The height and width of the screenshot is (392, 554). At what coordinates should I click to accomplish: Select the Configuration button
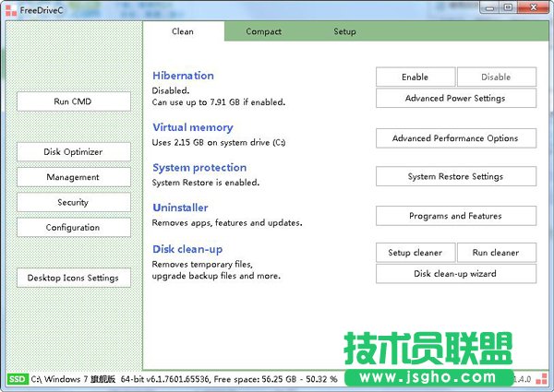73,227
